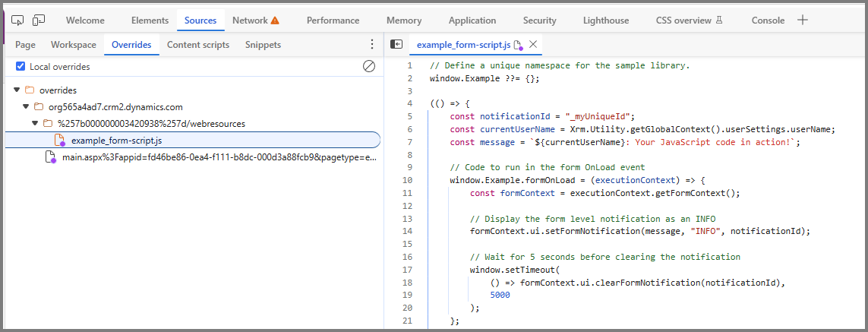The image size is (868, 332).
Task: Toggle the Local overrides checkbox
Action: pyautogui.click(x=21, y=67)
